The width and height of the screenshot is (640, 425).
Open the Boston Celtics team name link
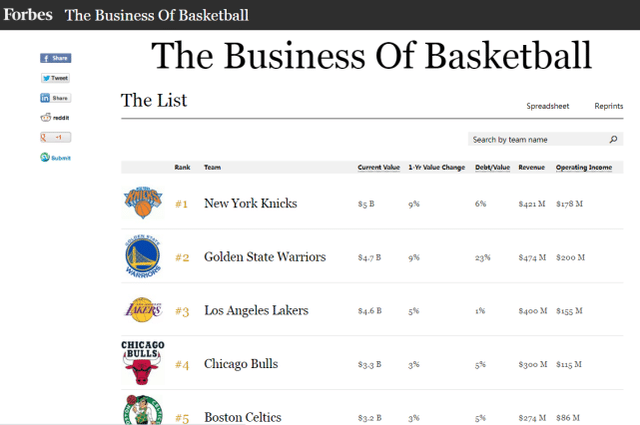click(243, 417)
